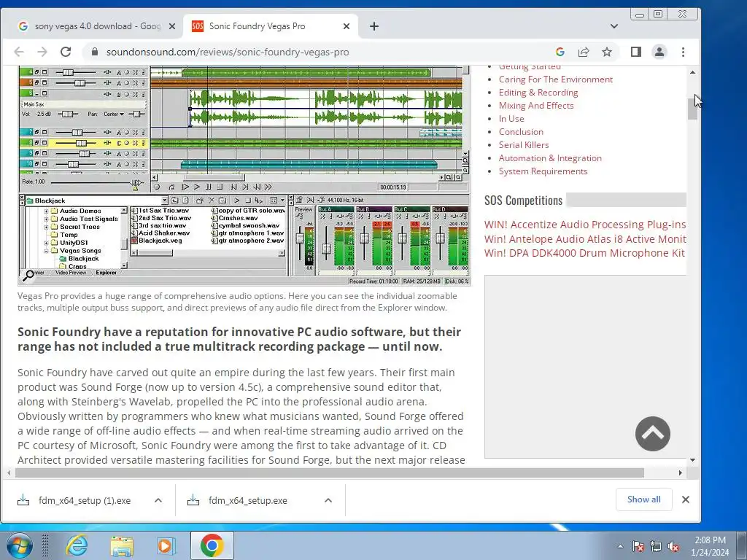Click the muted volume tray icon
This screenshot has height=560, width=747.
[x=673, y=546]
